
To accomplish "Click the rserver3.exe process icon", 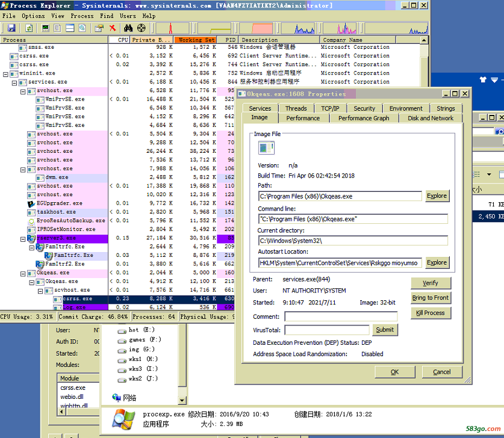I will click(31, 238).
